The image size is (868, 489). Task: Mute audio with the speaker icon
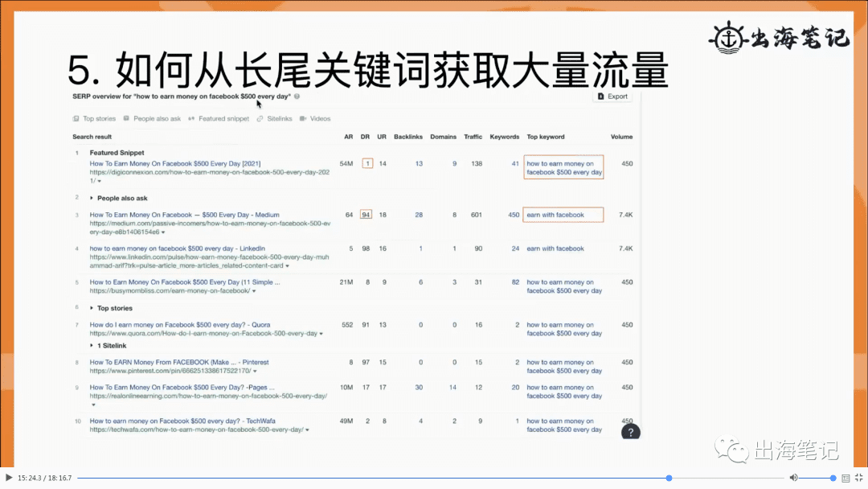tap(793, 478)
